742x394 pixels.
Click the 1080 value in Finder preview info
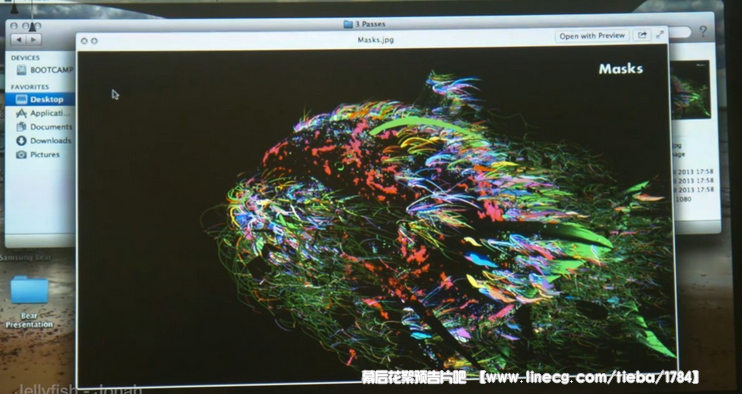pyautogui.click(x=683, y=199)
